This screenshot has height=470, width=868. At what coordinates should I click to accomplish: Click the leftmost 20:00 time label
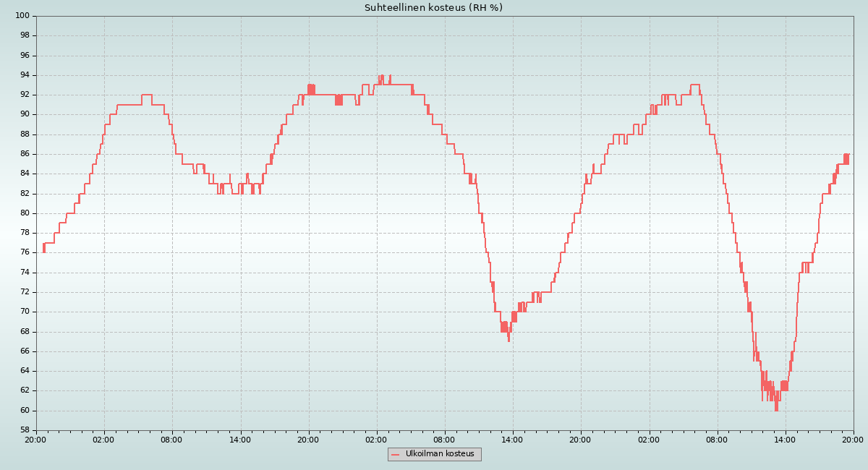pyautogui.click(x=36, y=439)
